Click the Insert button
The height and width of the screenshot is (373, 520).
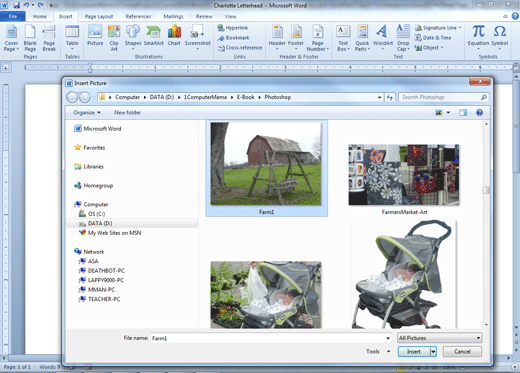point(414,352)
